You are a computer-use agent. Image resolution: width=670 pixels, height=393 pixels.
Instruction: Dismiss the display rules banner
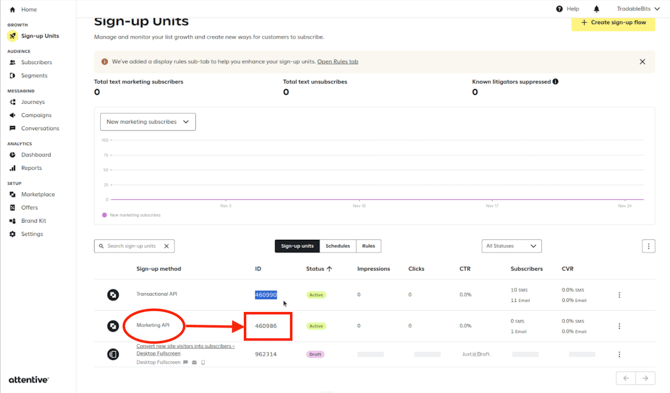(642, 62)
